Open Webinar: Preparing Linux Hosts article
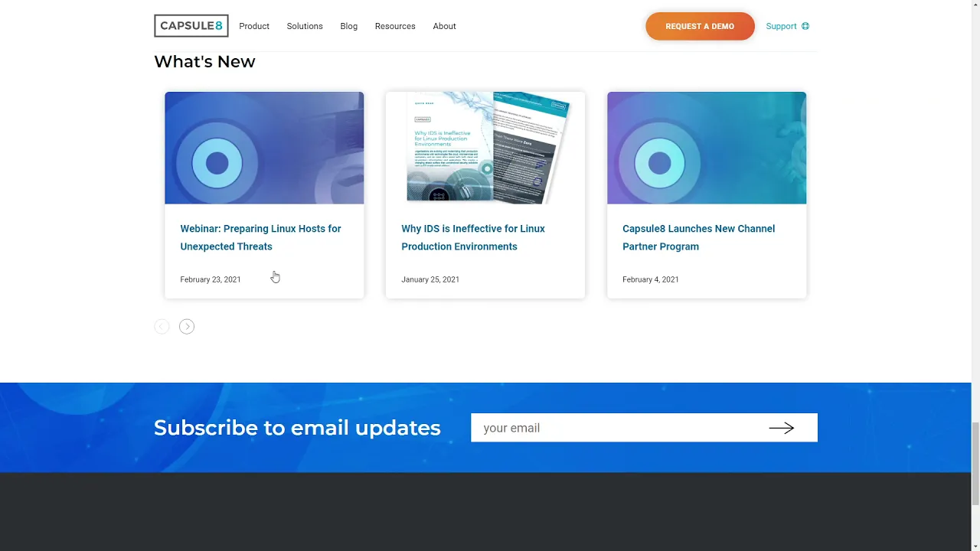Screen dimensions: 980x551 point(260,237)
